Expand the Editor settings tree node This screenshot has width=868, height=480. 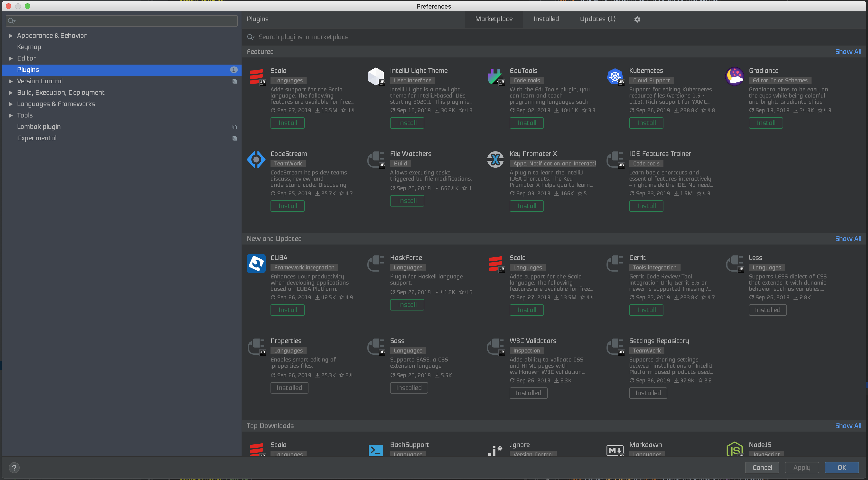11,58
